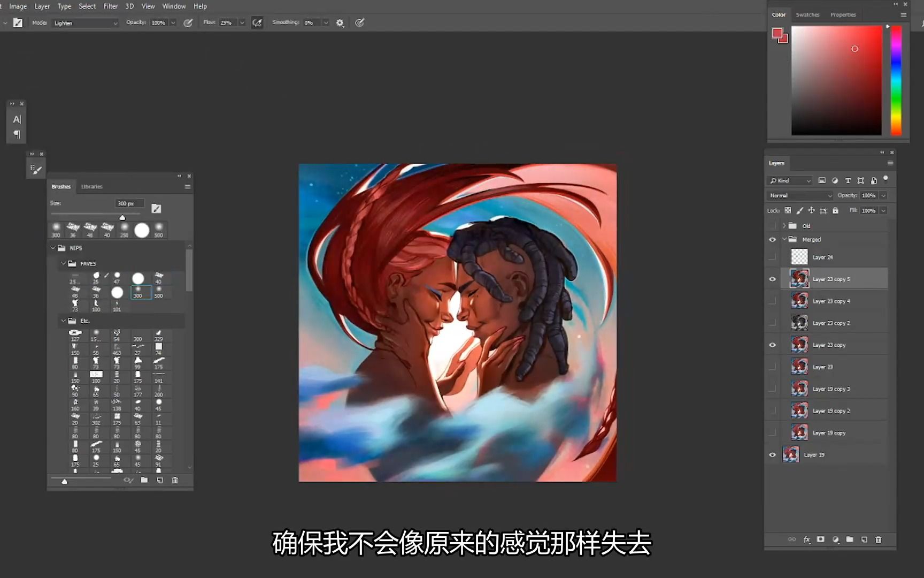Open brush settings from Brushes size row
Image resolution: width=924 pixels, height=578 pixels.
tap(156, 208)
